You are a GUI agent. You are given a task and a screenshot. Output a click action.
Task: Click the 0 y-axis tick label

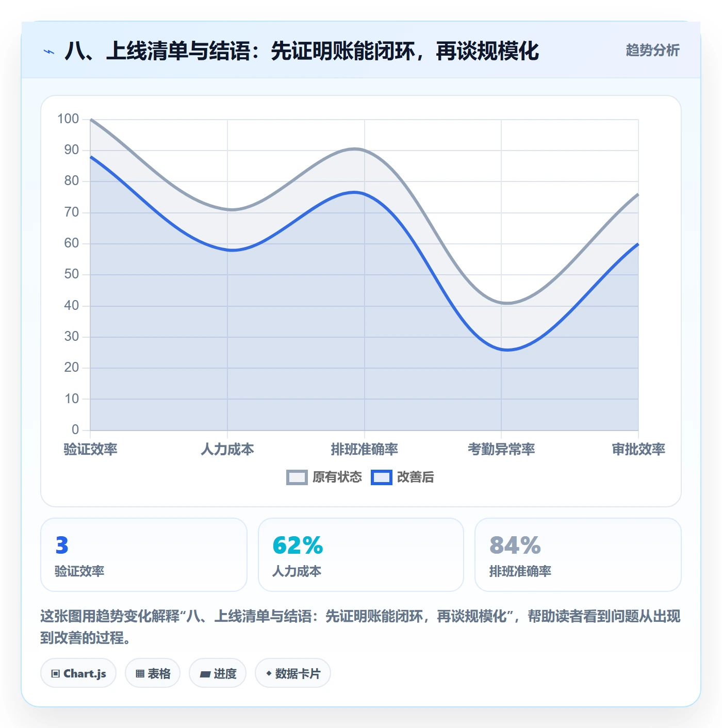[x=75, y=429]
